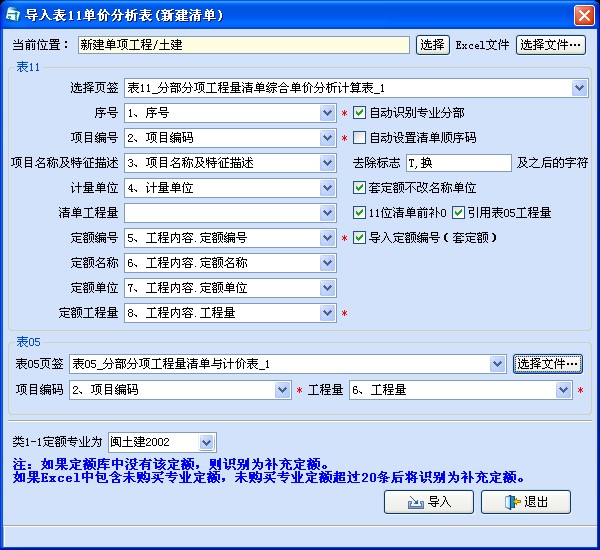The image size is (600, 550).
Task: Click the 退出 exit button
Action: coord(526,502)
